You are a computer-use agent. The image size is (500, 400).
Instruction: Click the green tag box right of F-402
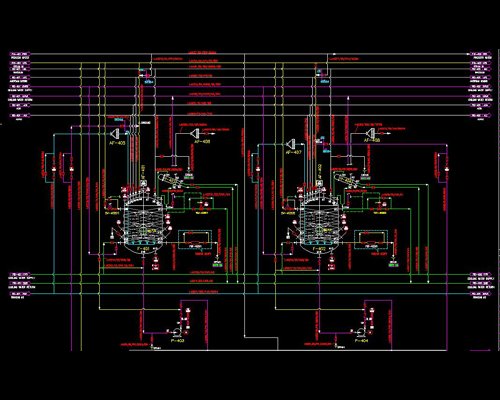coord(393,265)
